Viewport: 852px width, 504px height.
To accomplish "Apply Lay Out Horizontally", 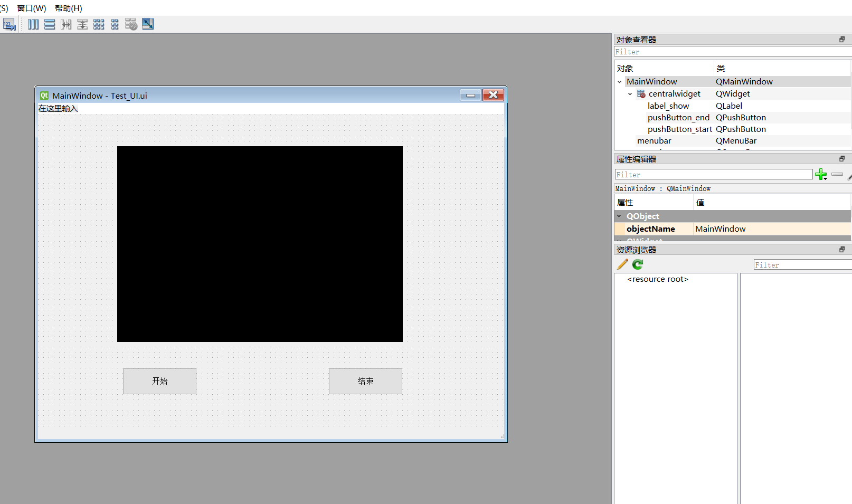I will click(33, 24).
